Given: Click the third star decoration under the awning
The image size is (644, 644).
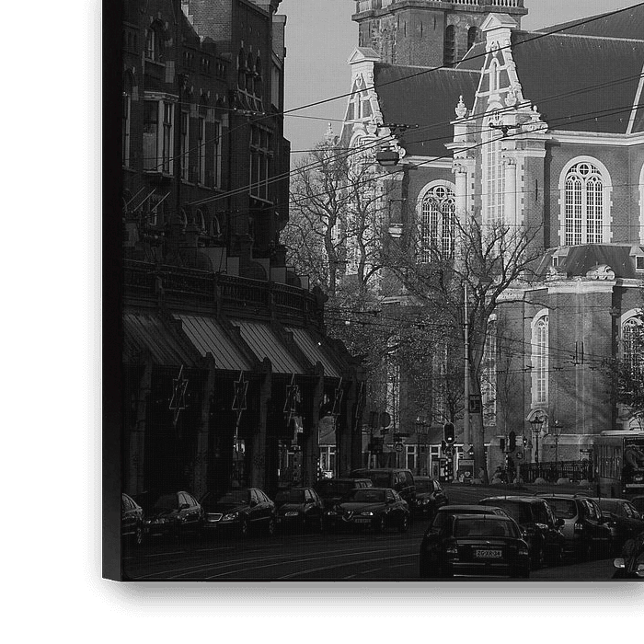Looking at the screenshot, I should pos(292,398).
